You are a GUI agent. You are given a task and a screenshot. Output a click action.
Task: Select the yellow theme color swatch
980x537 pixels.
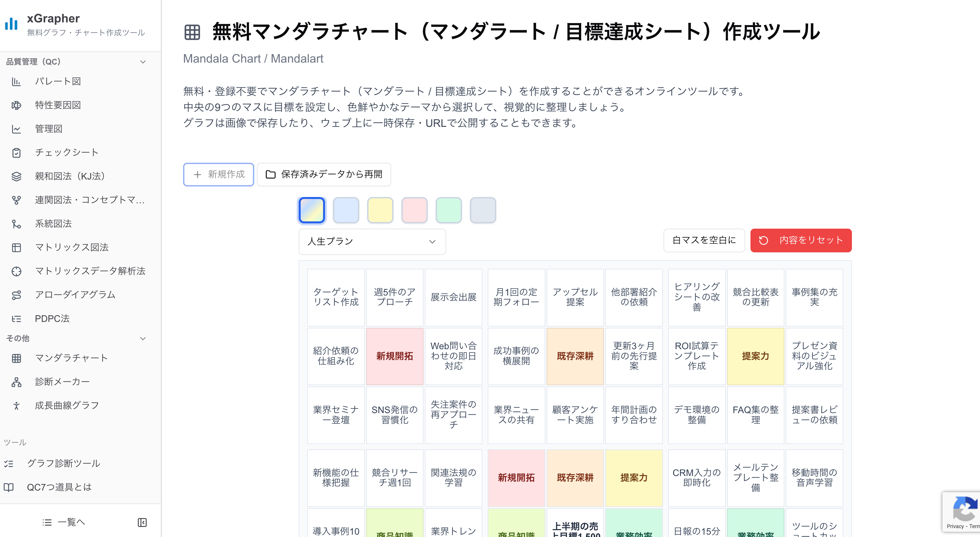tap(380, 210)
